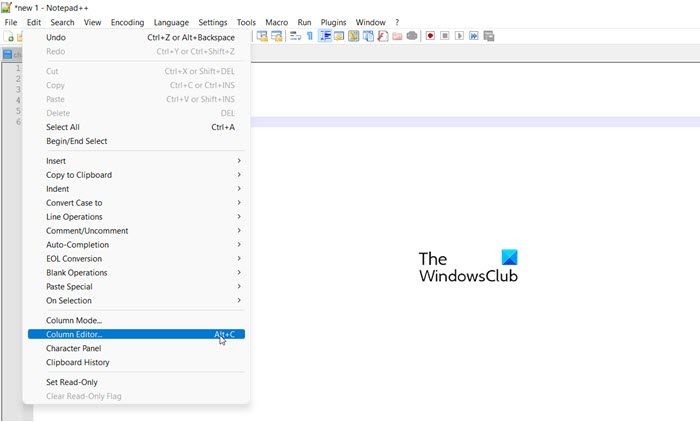Start macro recording with red record icon
700x422 pixels.
pyautogui.click(x=430, y=36)
